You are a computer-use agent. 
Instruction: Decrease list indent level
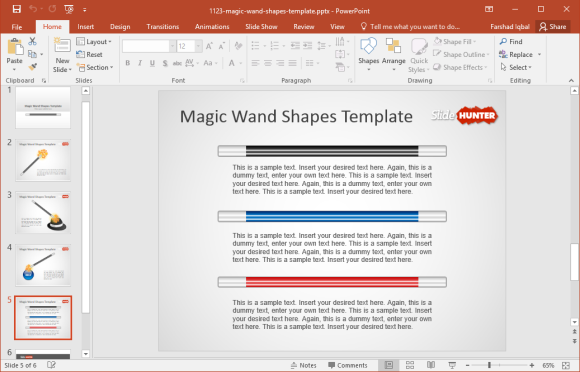point(295,45)
